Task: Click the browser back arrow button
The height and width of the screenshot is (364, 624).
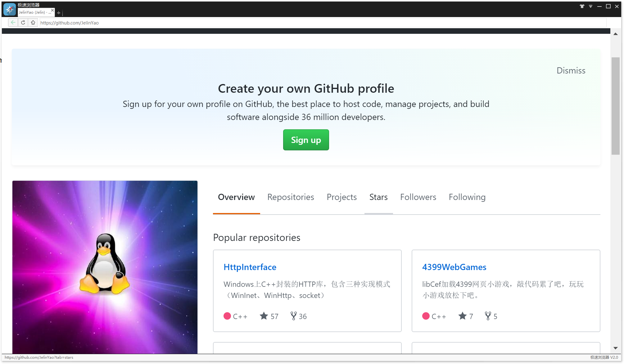Action: point(13,23)
